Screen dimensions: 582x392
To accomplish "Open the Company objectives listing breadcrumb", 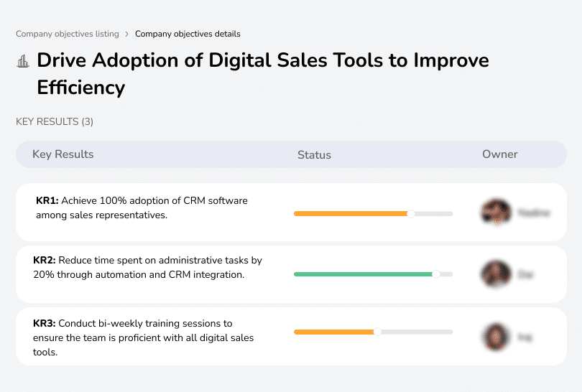I will [68, 34].
